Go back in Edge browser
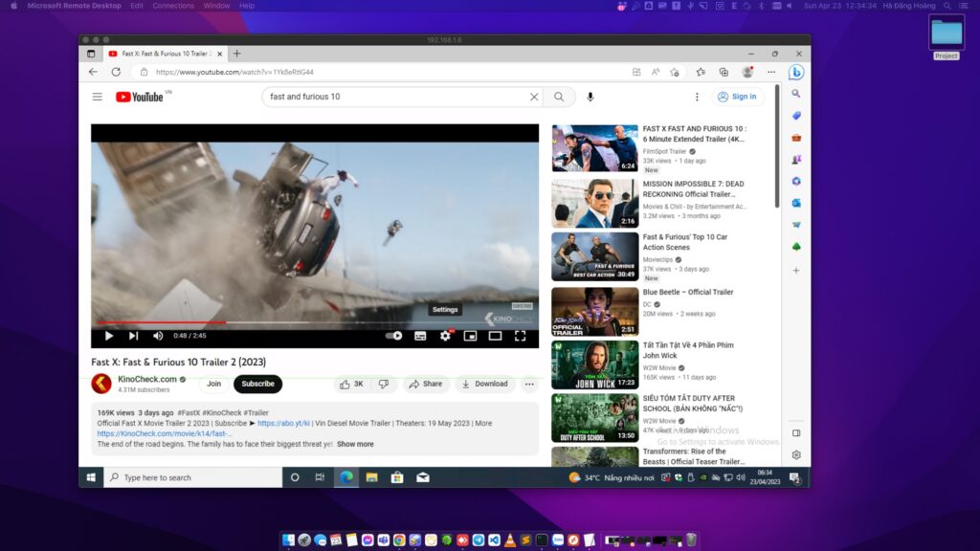 93,72
